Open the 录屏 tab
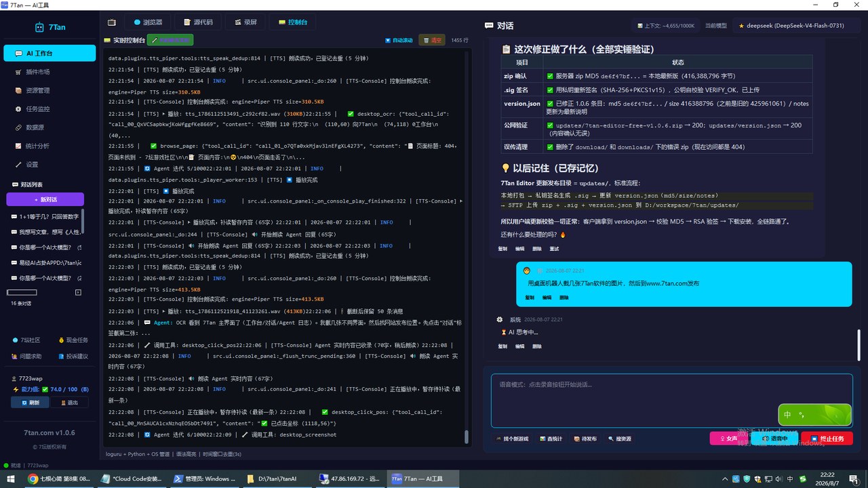The width and height of the screenshot is (868, 488). click(x=245, y=22)
